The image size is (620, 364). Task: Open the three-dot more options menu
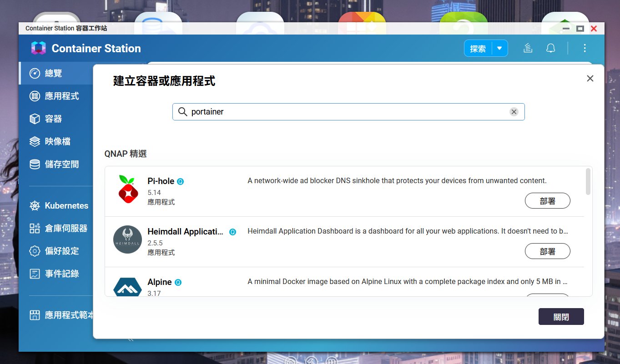click(585, 48)
